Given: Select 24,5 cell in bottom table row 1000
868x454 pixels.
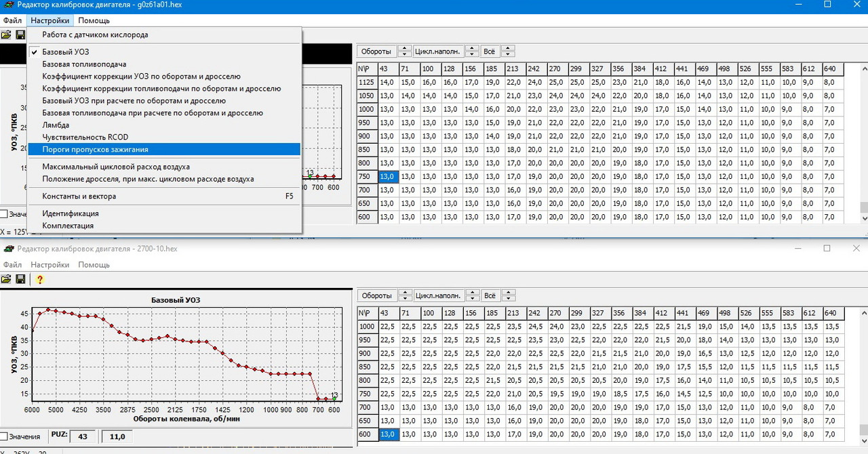Looking at the screenshot, I should click(x=535, y=327).
